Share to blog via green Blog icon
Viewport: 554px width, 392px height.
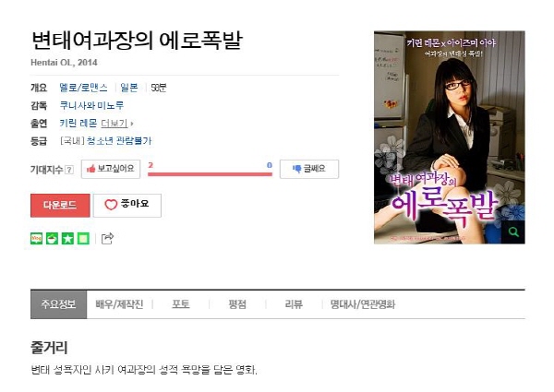tap(36, 239)
